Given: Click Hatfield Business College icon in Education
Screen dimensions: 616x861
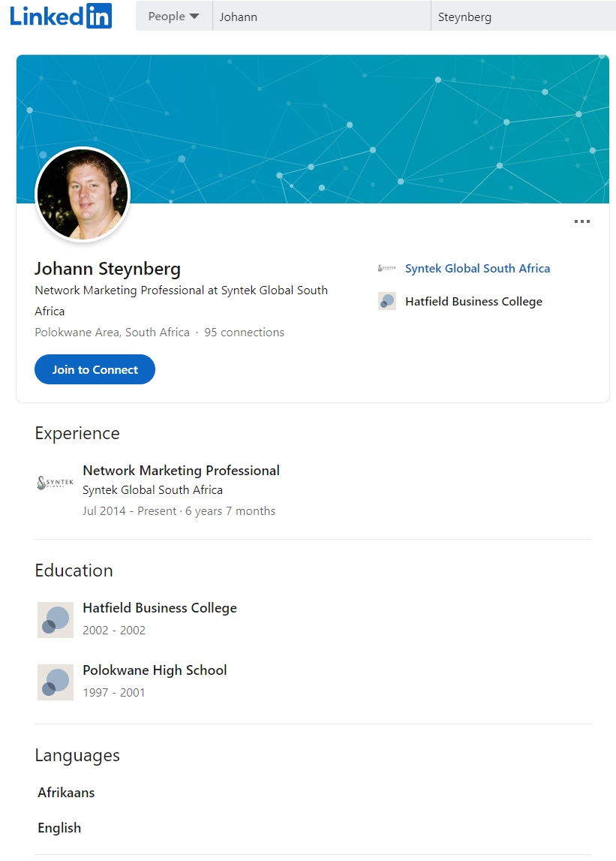Looking at the screenshot, I should (x=56, y=619).
